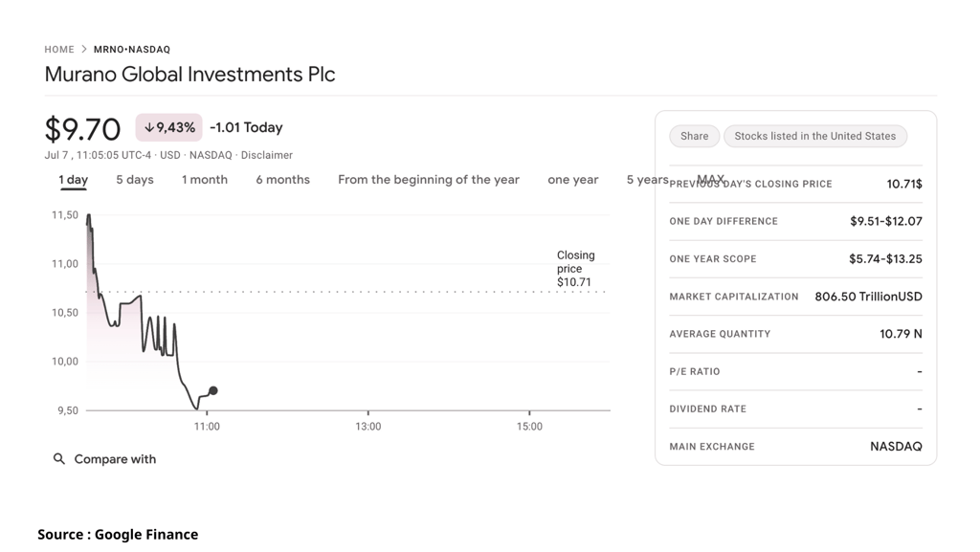The width and height of the screenshot is (980, 552).
Task: Switch to the MAX range tab
Action: (711, 180)
